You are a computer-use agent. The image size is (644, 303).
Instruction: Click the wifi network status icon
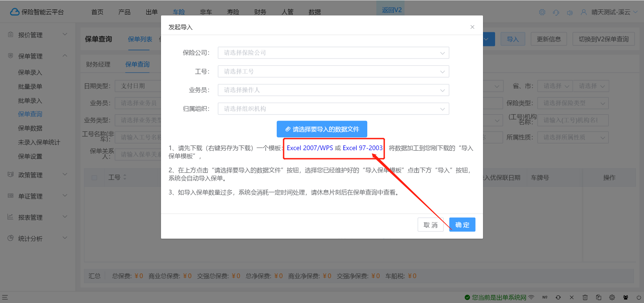[x=531, y=297]
